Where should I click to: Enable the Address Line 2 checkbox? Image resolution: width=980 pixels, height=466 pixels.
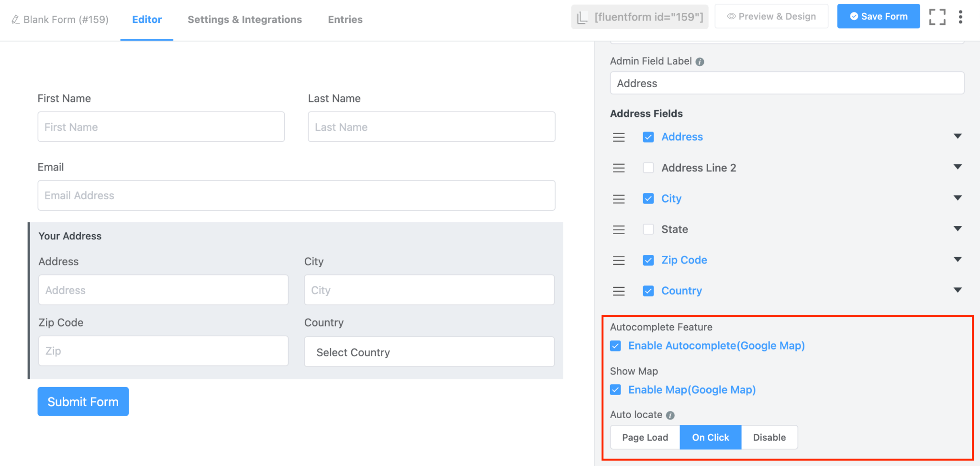(x=648, y=168)
